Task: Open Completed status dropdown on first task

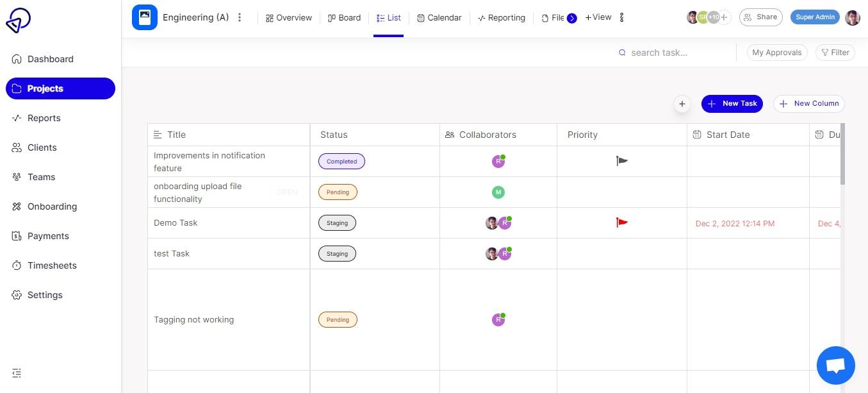Action: coord(341,162)
